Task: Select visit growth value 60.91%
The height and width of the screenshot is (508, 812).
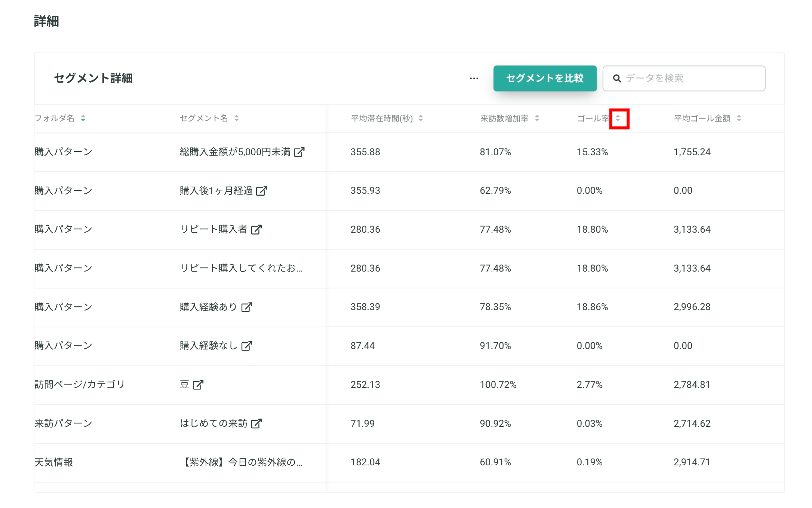Action: point(495,462)
